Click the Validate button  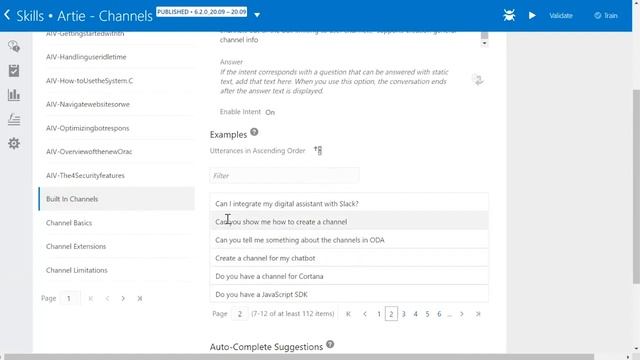click(560, 16)
